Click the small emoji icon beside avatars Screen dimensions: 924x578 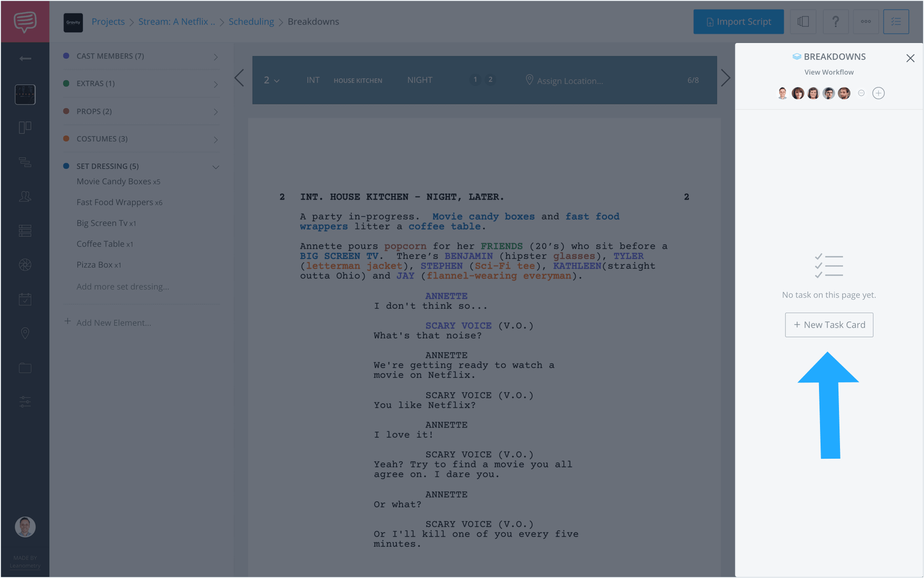click(x=862, y=93)
